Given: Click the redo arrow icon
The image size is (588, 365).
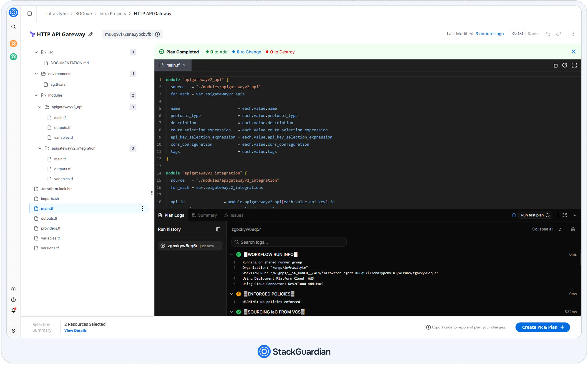Looking at the screenshot, I should (559, 34).
